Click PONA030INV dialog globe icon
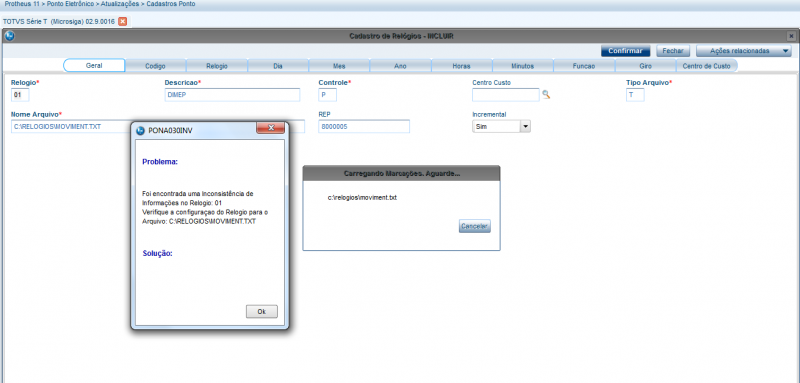The image size is (800, 383). click(140, 131)
